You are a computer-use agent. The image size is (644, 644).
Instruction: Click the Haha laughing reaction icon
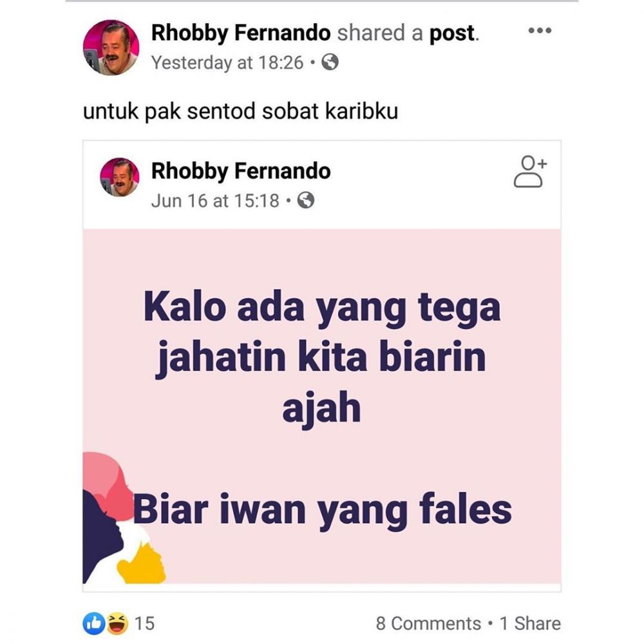click(x=117, y=623)
